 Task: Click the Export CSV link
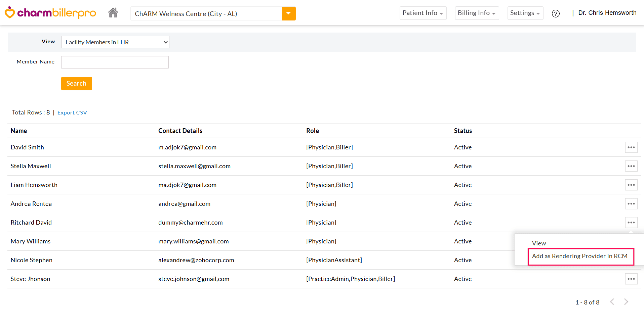click(x=72, y=113)
